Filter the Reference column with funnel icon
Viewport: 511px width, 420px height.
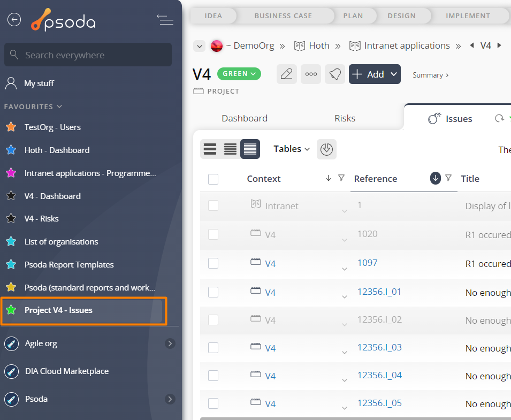pos(448,178)
